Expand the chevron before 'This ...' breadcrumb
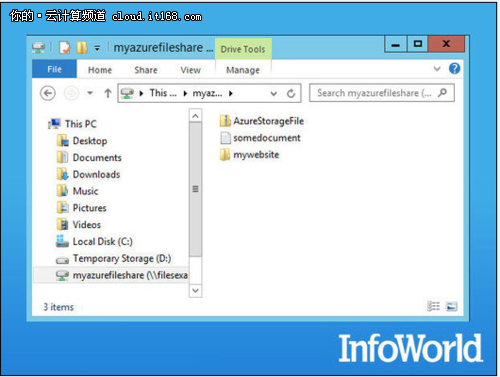The height and width of the screenshot is (377, 500). [141, 93]
